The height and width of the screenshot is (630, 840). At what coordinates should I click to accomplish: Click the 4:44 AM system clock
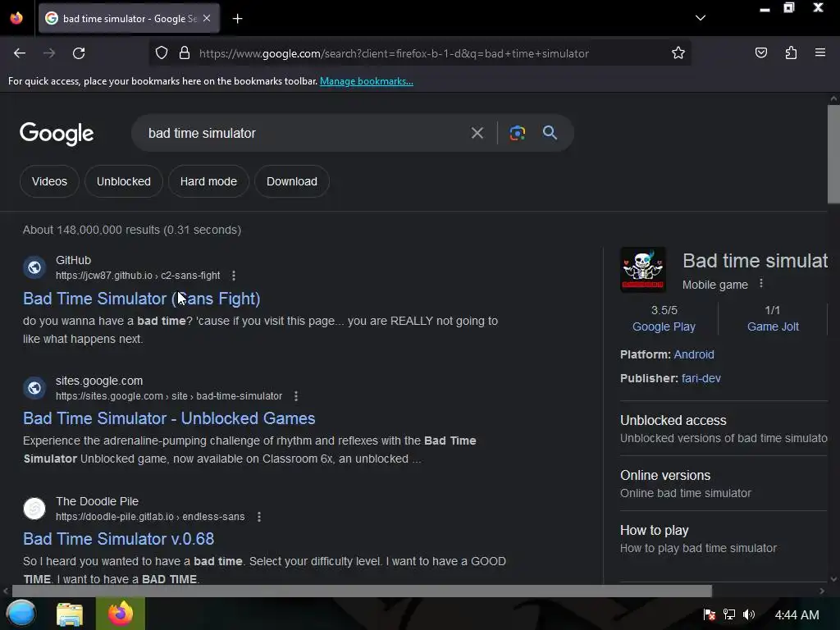797,615
